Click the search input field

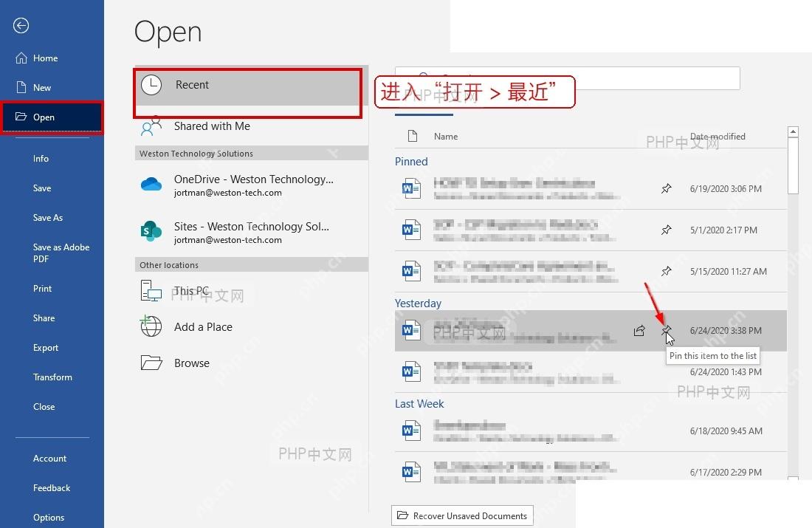click(567, 78)
